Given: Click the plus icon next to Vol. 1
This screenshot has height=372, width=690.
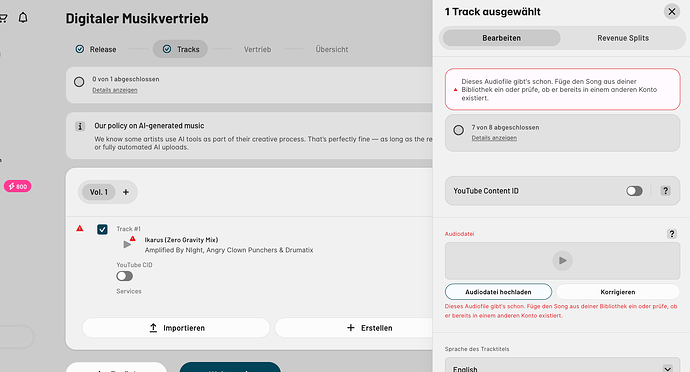Looking at the screenshot, I should tap(126, 192).
